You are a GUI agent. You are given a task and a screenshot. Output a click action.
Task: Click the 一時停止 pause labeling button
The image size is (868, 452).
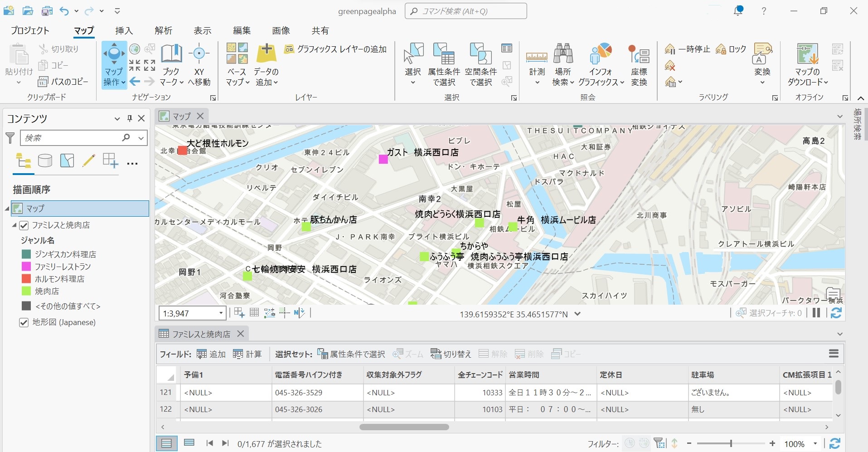[x=687, y=49]
